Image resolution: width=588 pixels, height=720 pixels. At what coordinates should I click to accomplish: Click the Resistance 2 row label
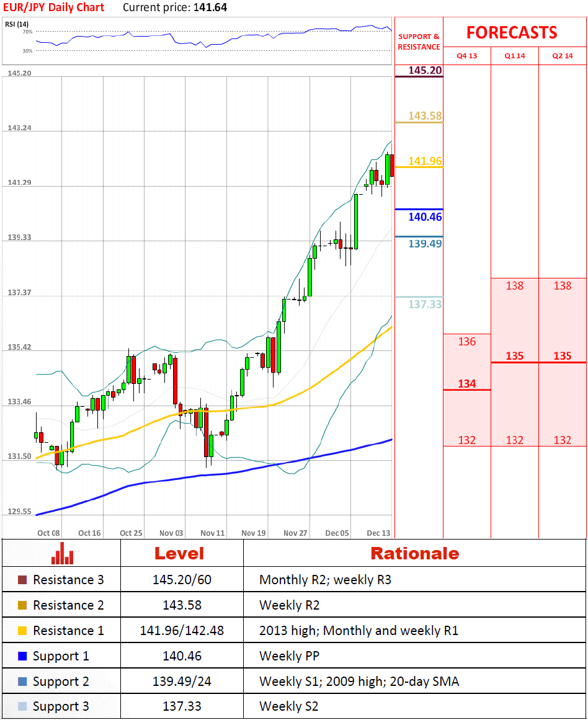(68, 605)
